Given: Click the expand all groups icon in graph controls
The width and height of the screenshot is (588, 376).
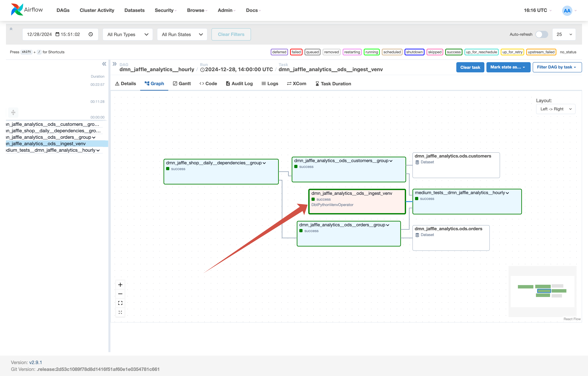Looking at the screenshot, I should pos(120,312).
